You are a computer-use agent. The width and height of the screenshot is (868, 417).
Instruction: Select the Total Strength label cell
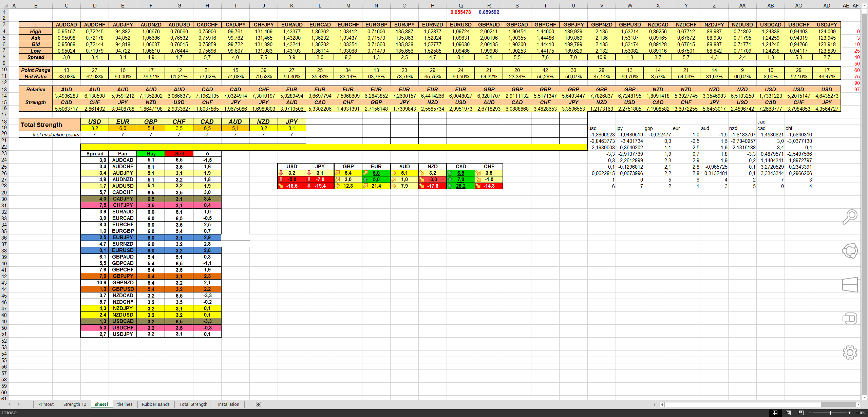point(50,125)
